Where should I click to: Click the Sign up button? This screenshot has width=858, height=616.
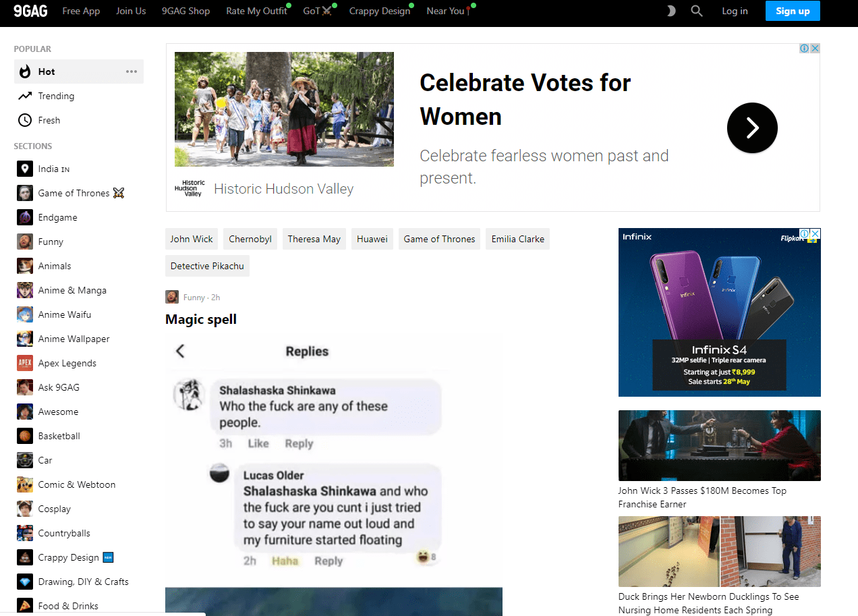coord(793,11)
